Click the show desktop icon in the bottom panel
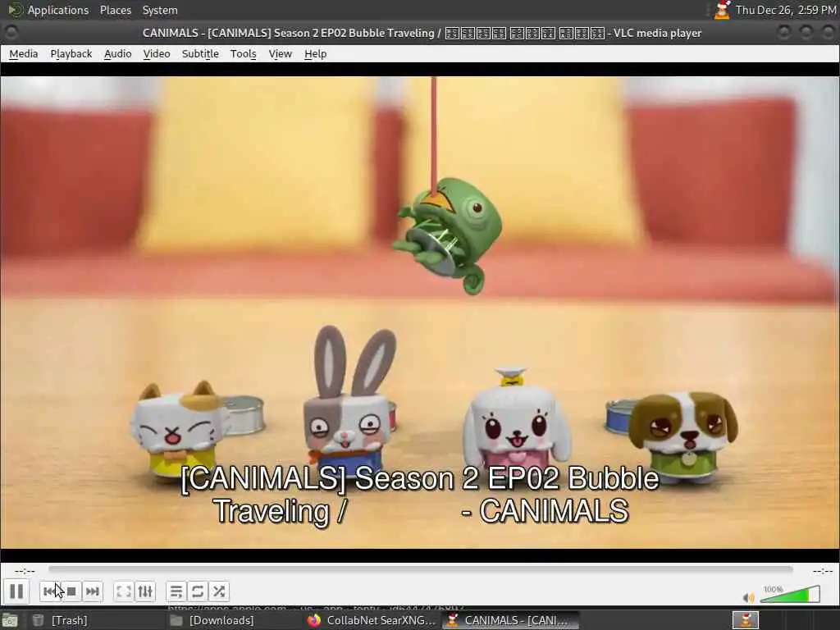The height and width of the screenshot is (630, 840). click(11, 621)
